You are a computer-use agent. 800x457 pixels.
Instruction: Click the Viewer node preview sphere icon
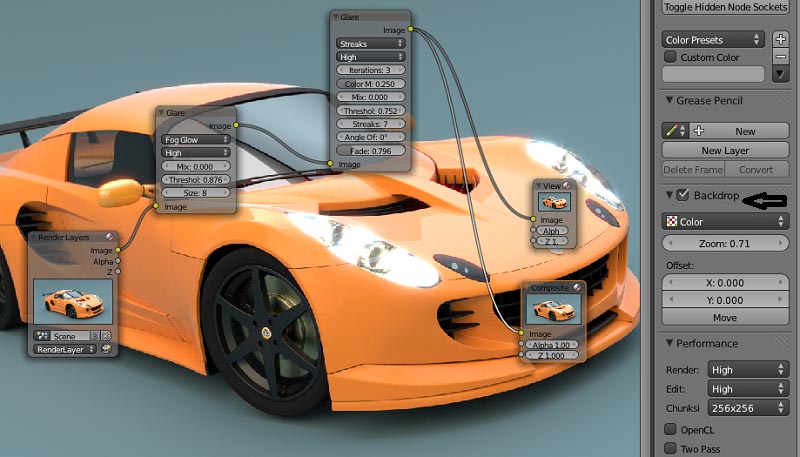(x=566, y=186)
